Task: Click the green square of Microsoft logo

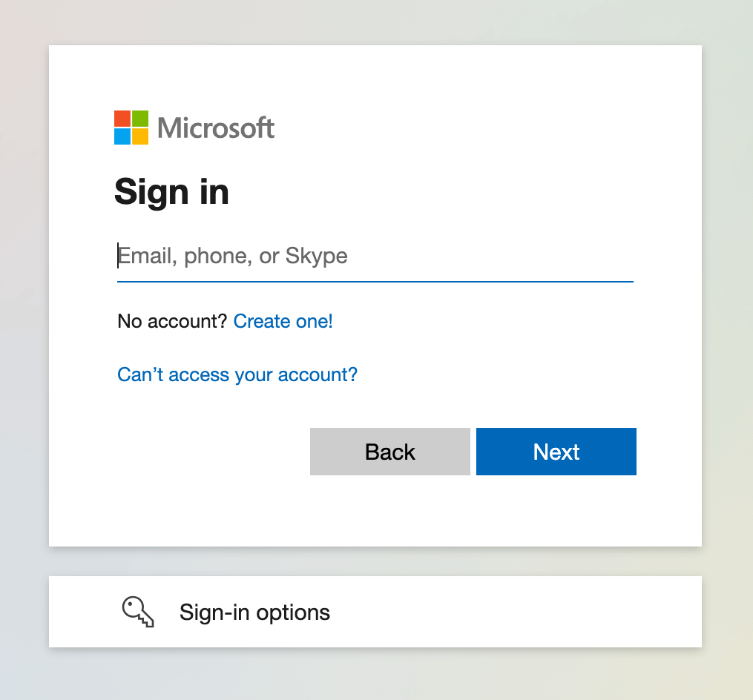Action: [x=140, y=119]
